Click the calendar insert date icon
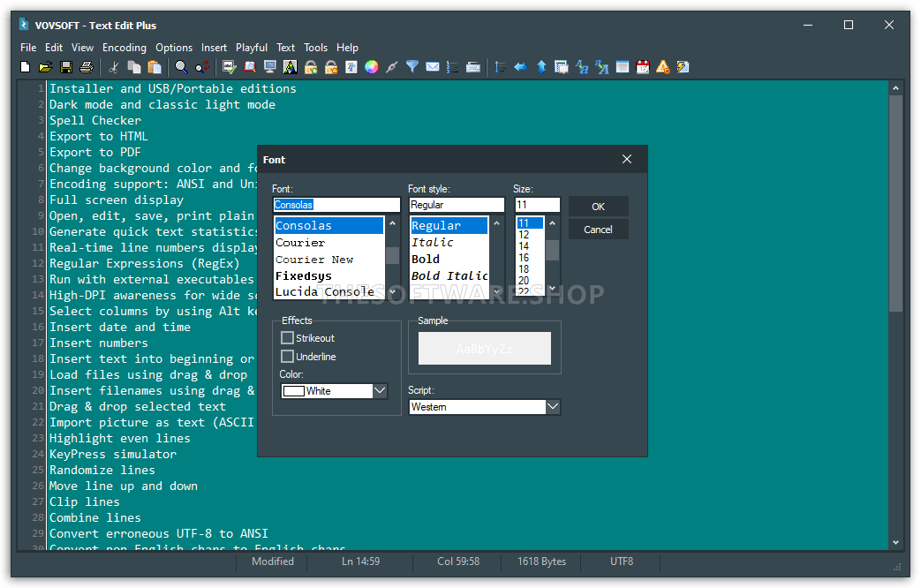The height and width of the screenshot is (588, 921). coord(643,67)
